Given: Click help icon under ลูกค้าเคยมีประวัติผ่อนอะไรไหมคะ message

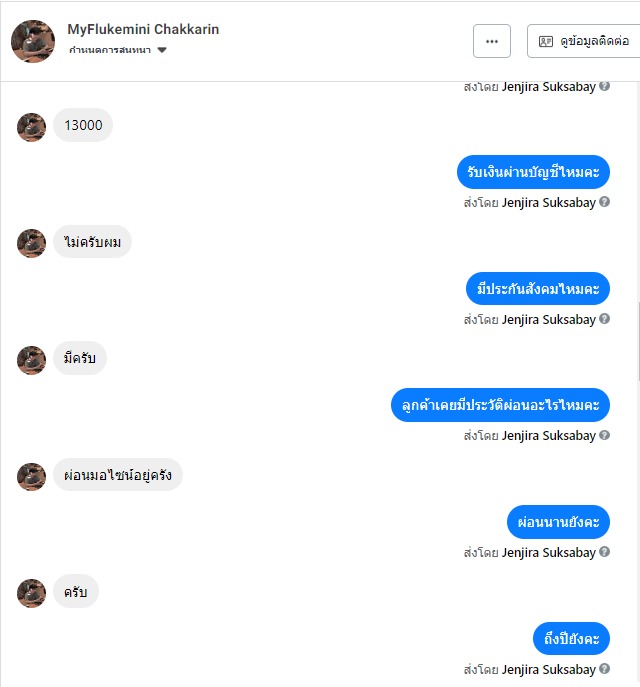Looking at the screenshot, I should 605,435.
